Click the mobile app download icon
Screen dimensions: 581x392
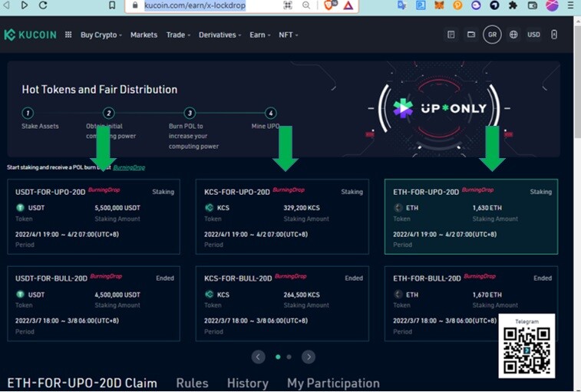(x=554, y=35)
